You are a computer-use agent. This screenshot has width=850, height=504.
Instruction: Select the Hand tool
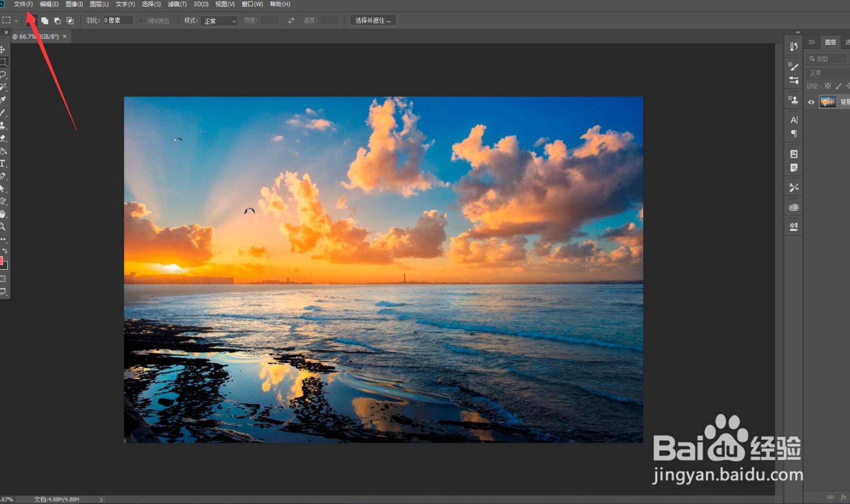(3, 214)
